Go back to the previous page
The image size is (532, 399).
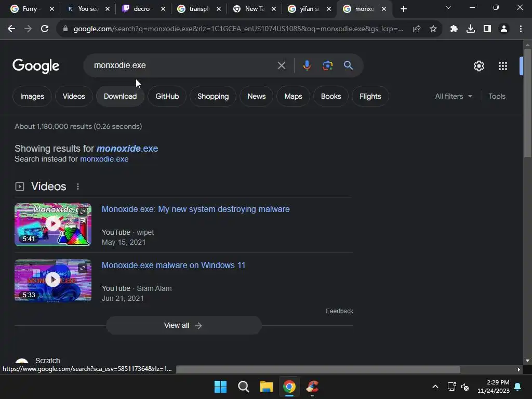11,29
